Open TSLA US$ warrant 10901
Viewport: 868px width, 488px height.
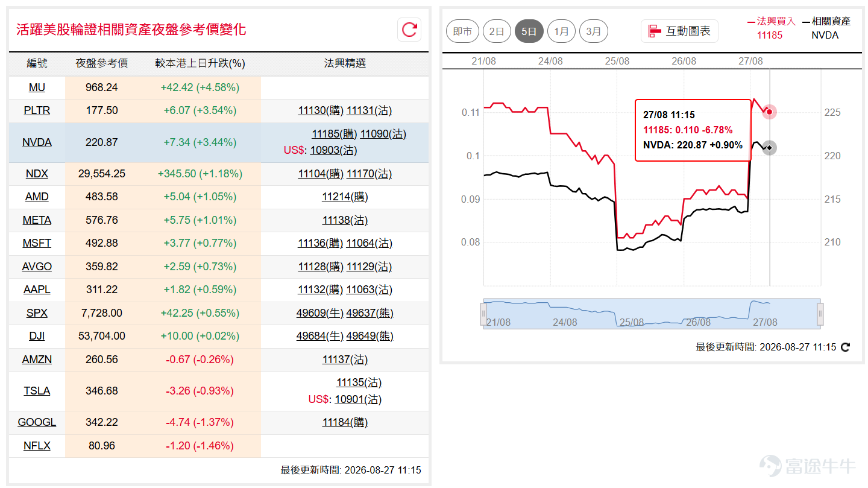358,399
